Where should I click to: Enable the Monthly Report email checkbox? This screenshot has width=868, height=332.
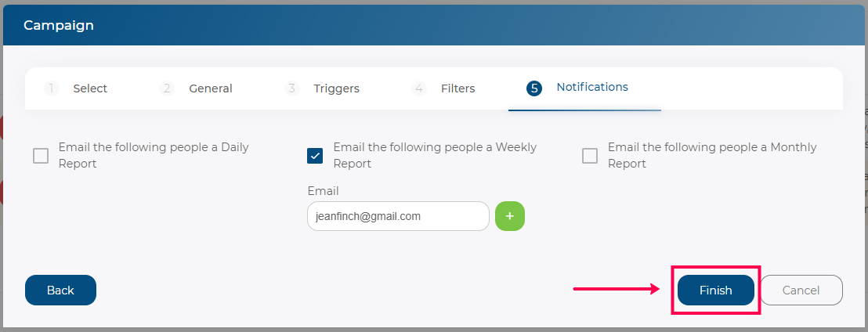[590, 156]
